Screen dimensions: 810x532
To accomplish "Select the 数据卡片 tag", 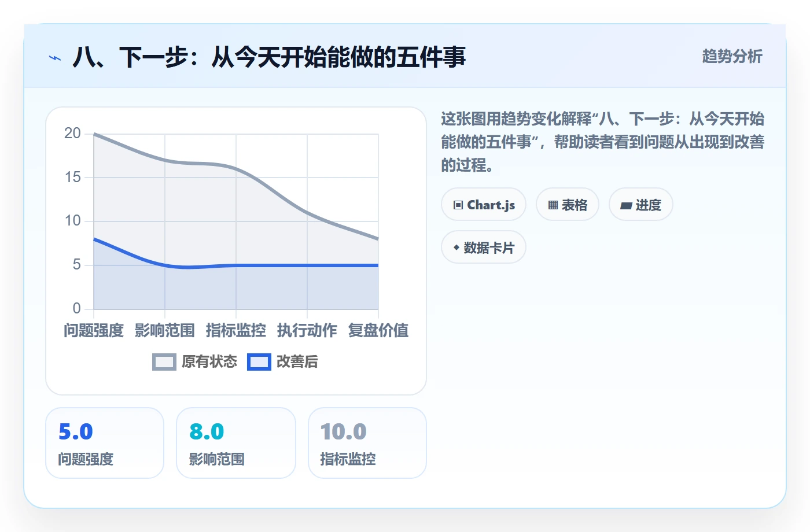I will (x=484, y=247).
